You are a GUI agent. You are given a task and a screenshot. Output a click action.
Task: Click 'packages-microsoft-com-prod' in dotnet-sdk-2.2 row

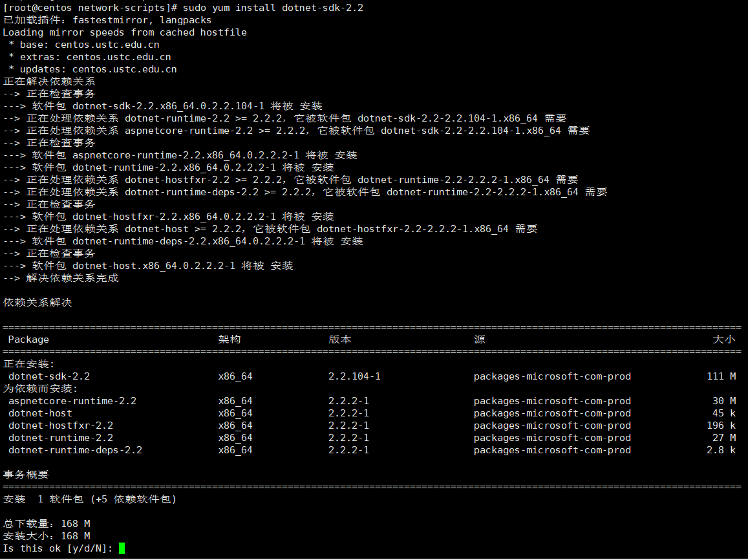[x=552, y=376]
